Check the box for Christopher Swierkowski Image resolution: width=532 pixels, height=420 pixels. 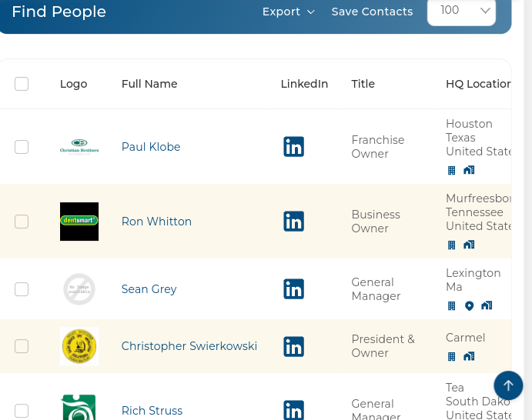(x=22, y=346)
